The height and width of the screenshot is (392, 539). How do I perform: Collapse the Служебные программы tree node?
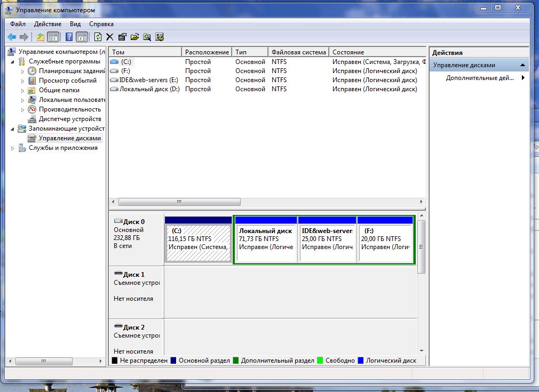point(13,61)
